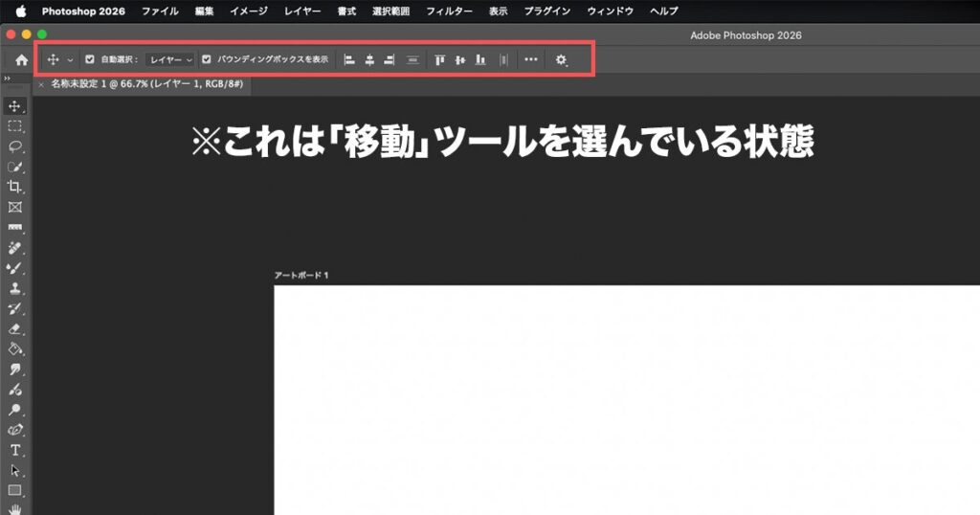980x515 pixels.
Task: Open more align and distribute options
Action: tap(530, 59)
